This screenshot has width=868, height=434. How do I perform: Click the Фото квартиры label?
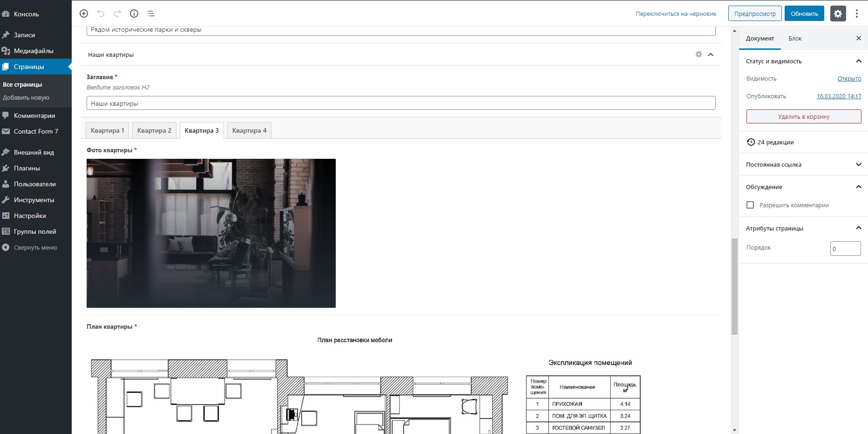coord(109,150)
